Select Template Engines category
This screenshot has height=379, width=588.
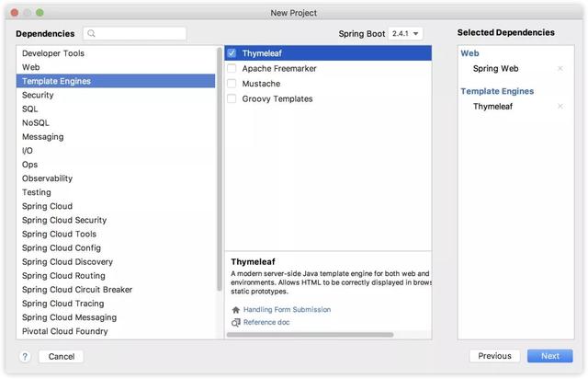coord(116,81)
